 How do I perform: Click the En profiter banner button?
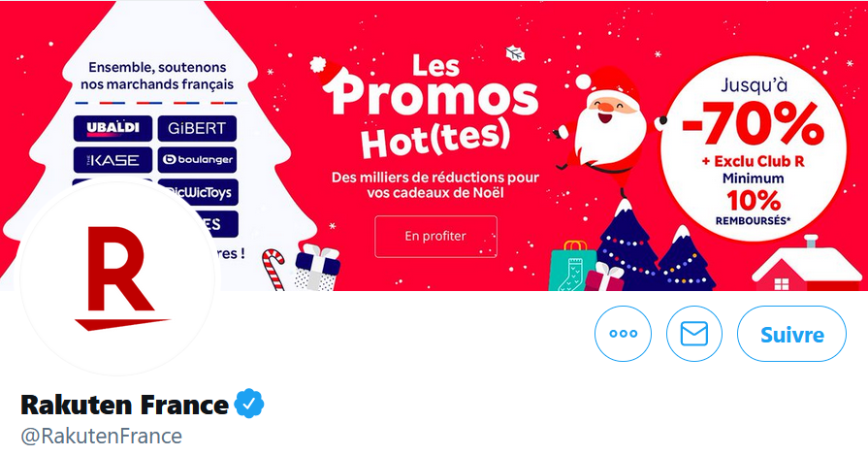(435, 237)
